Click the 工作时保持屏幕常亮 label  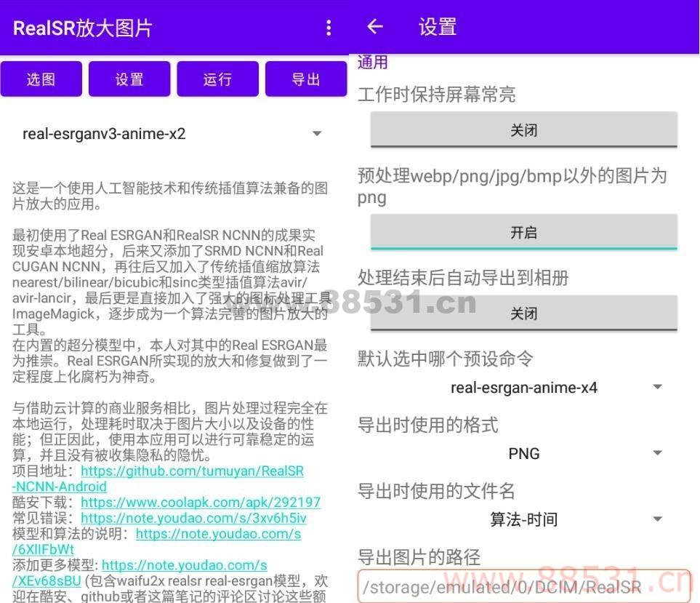tap(437, 95)
